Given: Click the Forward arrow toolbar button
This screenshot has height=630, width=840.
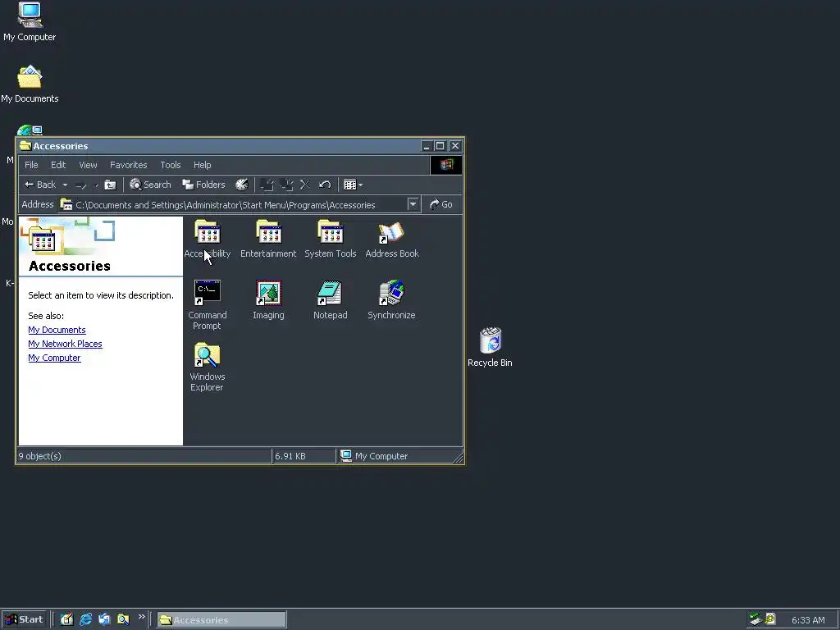Looking at the screenshot, I should point(81,185).
